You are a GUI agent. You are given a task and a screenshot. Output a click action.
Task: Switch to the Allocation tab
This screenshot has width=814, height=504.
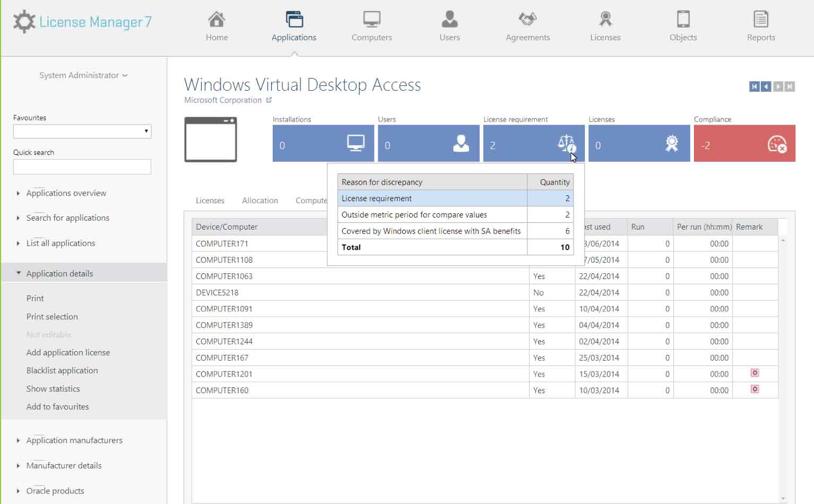(260, 201)
